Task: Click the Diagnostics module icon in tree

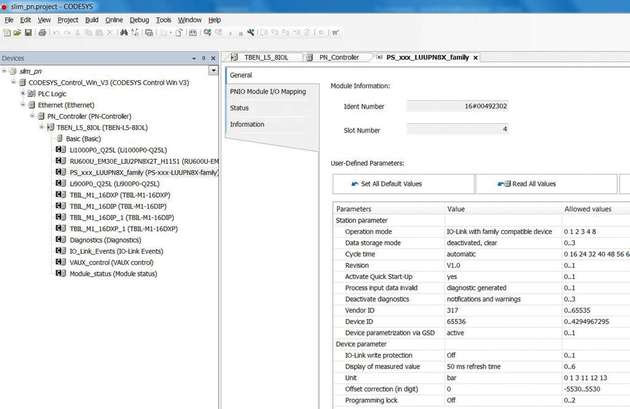Action: click(61, 239)
